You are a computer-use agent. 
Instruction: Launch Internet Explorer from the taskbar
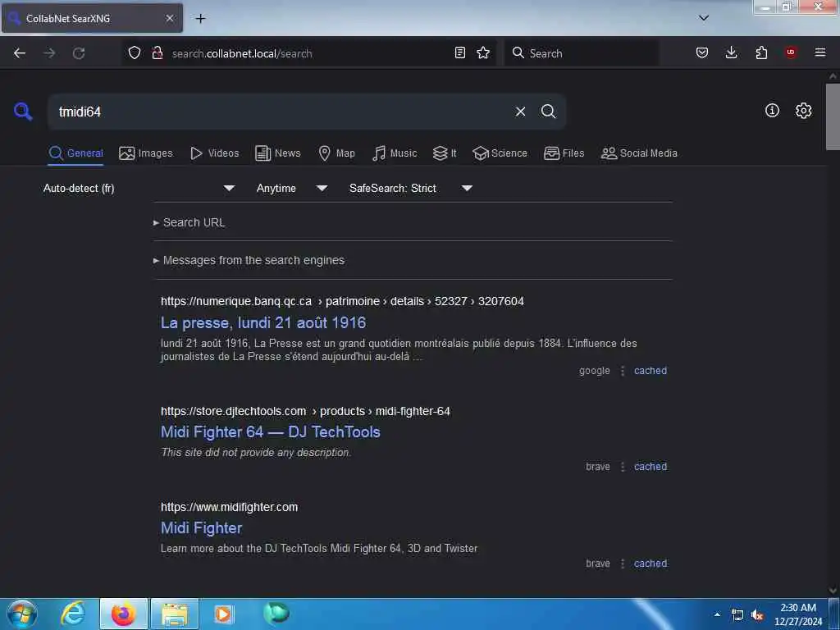73,614
